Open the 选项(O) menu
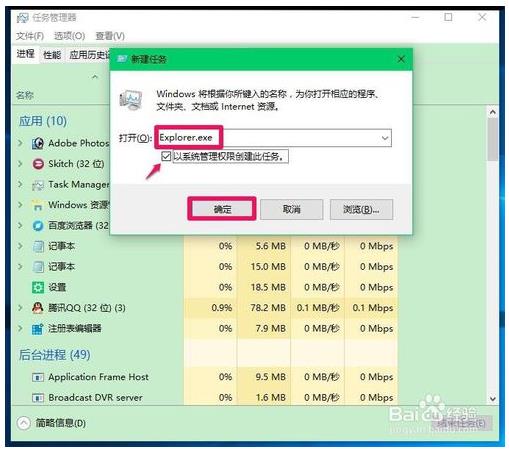This screenshot has height=450, width=509. [x=69, y=36]
